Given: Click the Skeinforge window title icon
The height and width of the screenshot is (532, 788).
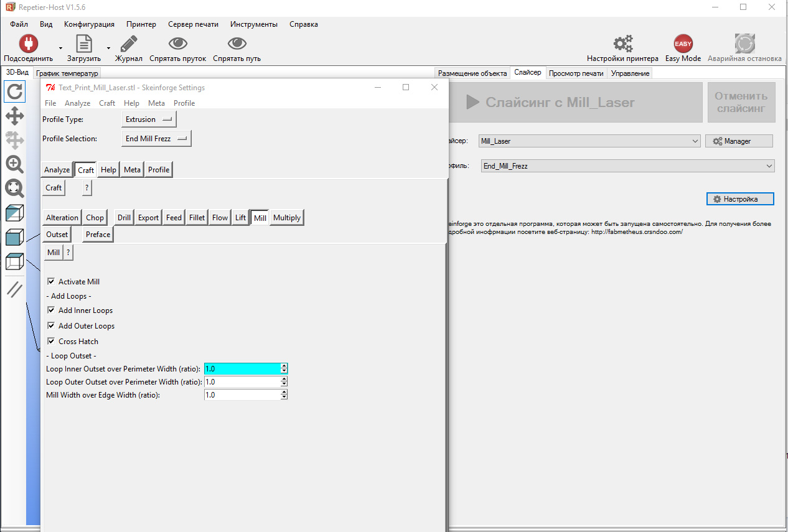Looking at the screenshot, I should tap(51, 87).
